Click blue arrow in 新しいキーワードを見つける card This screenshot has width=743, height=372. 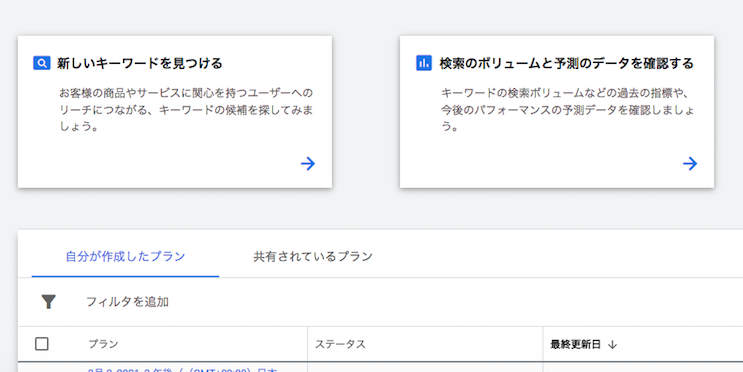coord(308,164)
